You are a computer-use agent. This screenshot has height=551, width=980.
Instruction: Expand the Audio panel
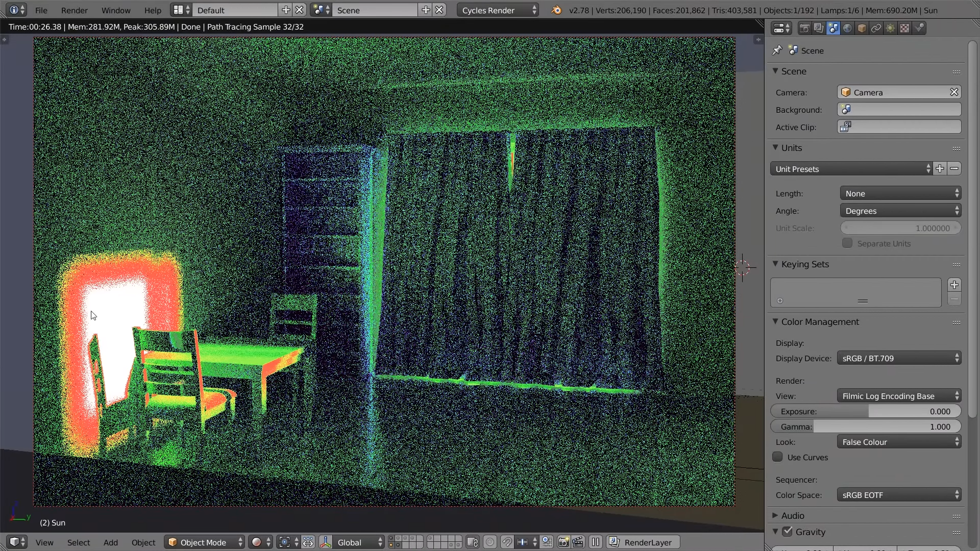tap(792, 515)
